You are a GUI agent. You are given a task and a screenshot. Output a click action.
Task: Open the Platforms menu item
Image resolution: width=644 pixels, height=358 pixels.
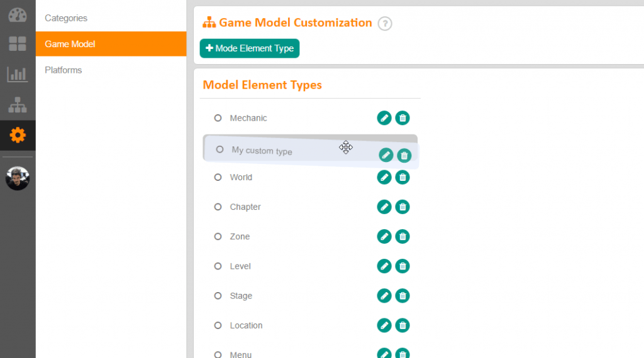64,70
